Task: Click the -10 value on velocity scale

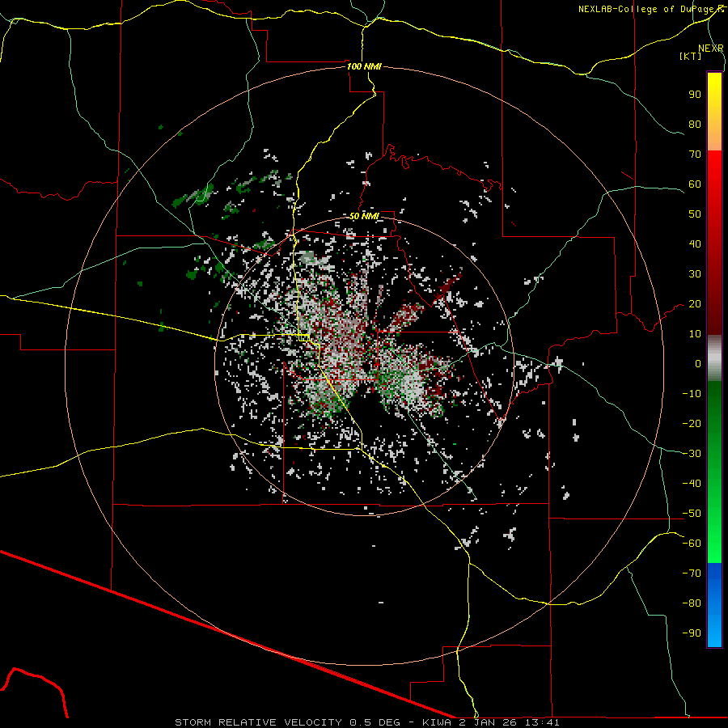Action: 692,394
